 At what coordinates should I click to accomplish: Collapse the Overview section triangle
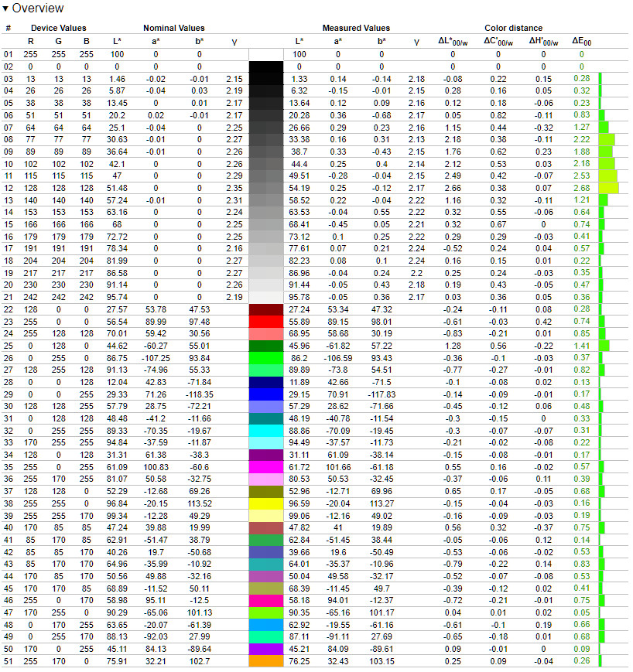pyautogui.click(x=5, y=9)
